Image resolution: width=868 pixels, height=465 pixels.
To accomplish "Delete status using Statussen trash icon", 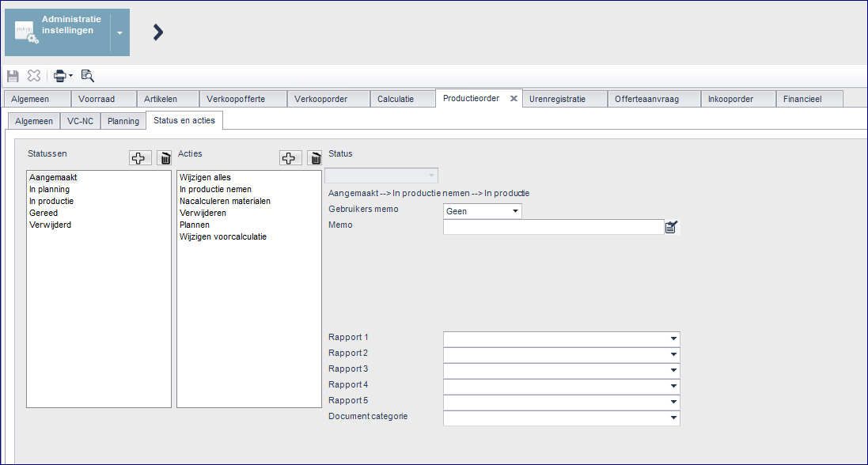I will (x=164, y=158).
